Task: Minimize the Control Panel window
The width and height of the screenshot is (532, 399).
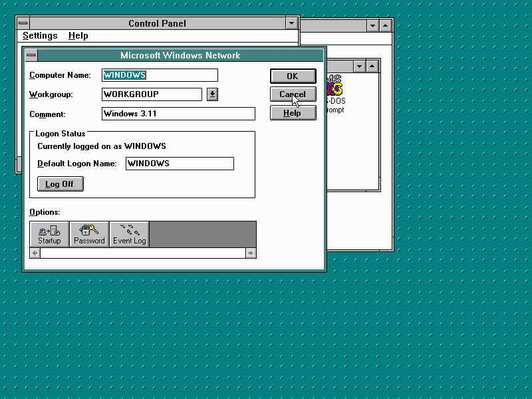Action: tap(291, 23)
